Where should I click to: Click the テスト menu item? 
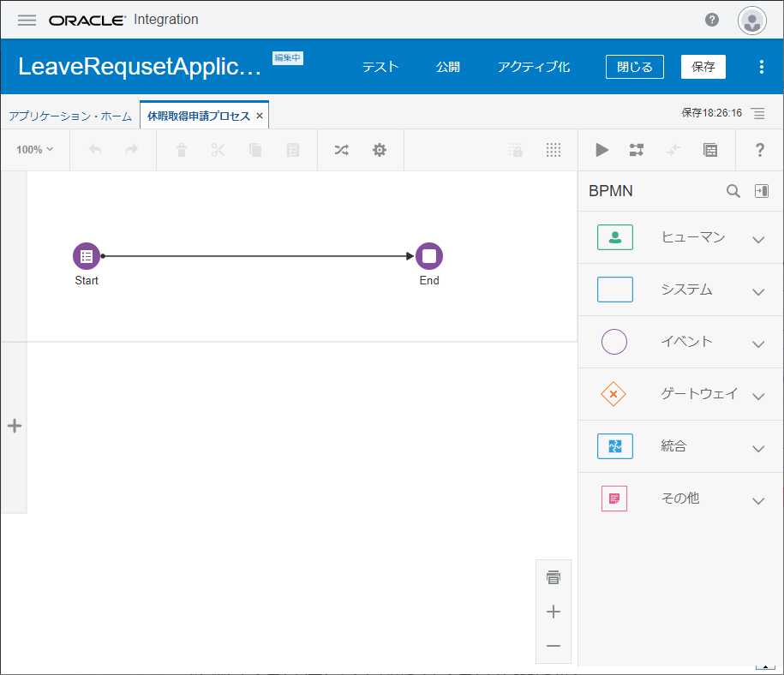[380, 67]
